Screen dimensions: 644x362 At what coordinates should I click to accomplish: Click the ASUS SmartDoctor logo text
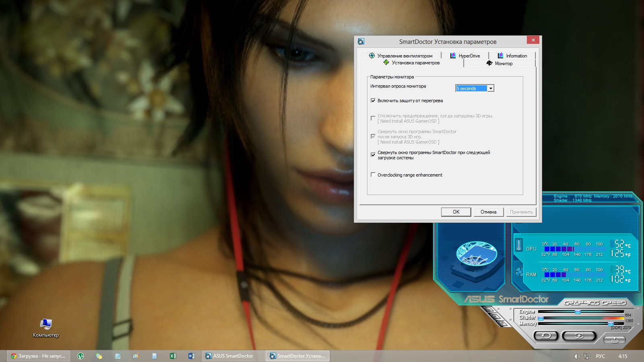[x=507, y=299]
